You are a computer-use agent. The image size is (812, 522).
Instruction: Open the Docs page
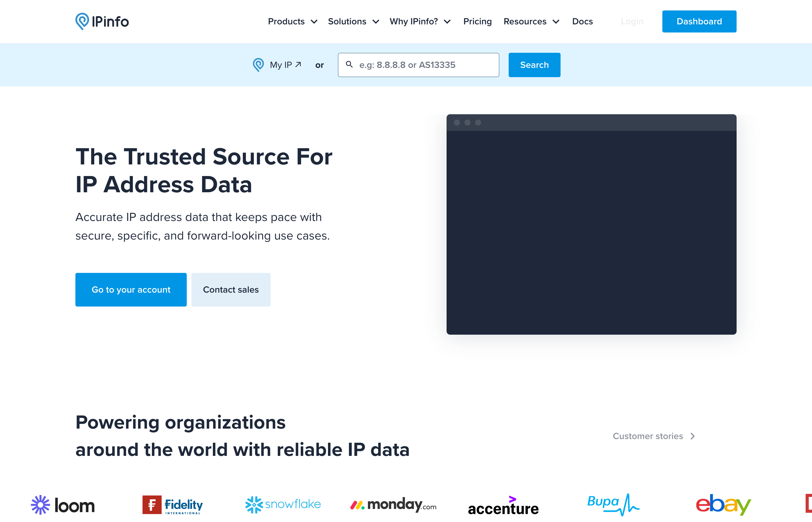click(x=583, y=21)
